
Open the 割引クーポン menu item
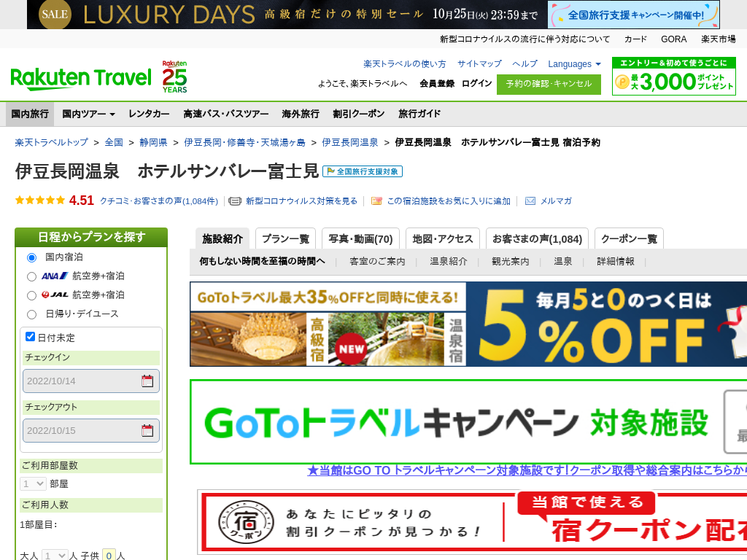click(x=359, y=114)
